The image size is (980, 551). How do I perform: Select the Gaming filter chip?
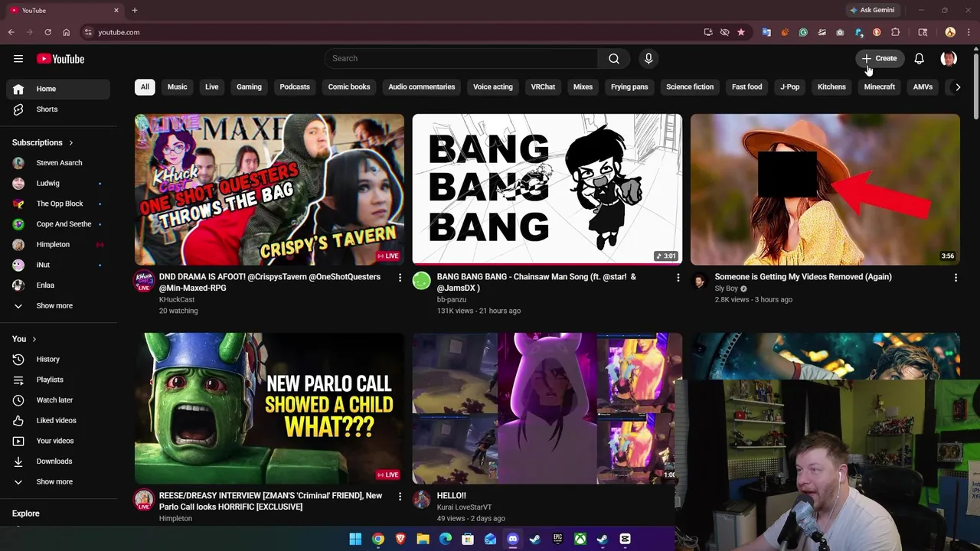tap(249, 87)
